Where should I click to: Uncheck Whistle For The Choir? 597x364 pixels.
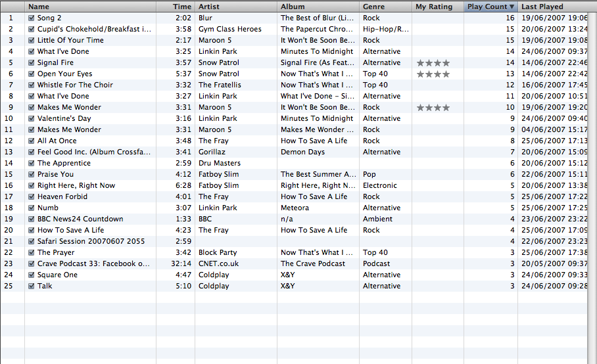point(31,85)
